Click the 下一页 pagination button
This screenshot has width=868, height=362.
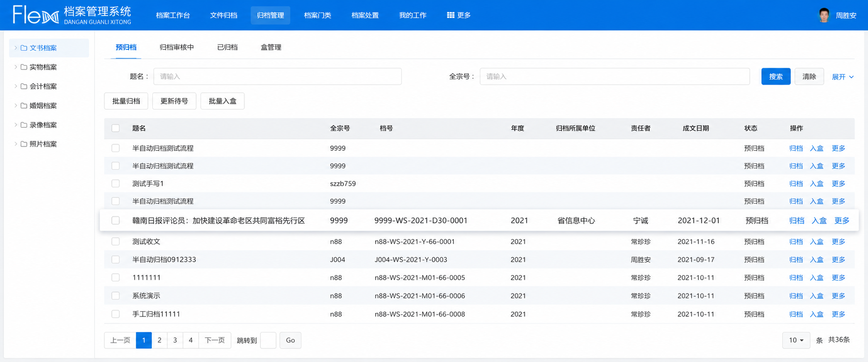click(x=215, y=340)
